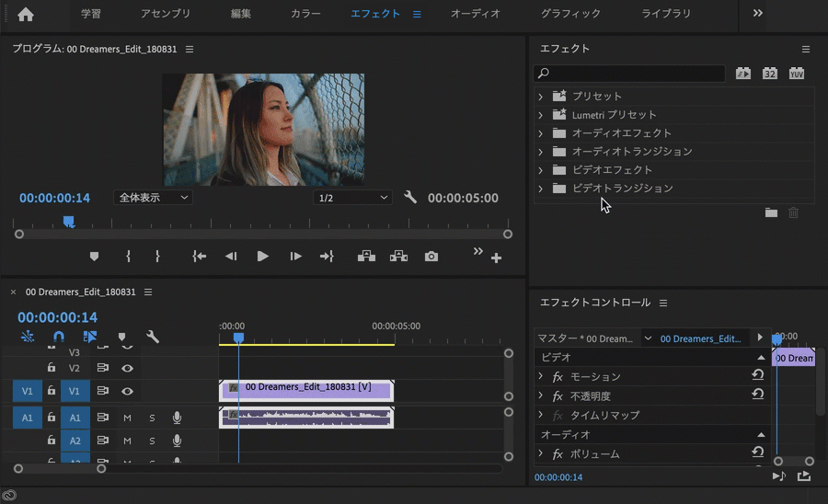Image resolution: width=828 pixels, height=504 pixels.
Task: Play the sequence
Action: (262, 257)
